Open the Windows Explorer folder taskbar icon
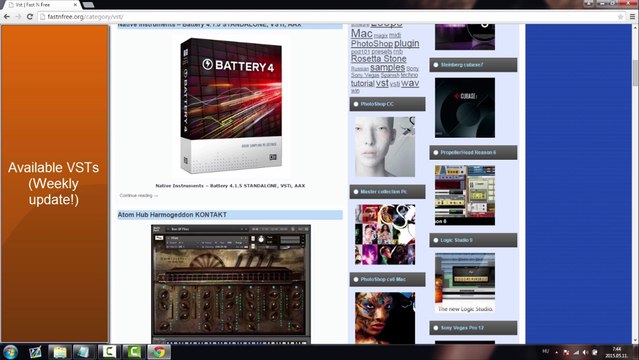Screen dimensions: 639x360 tap(59, 352)
